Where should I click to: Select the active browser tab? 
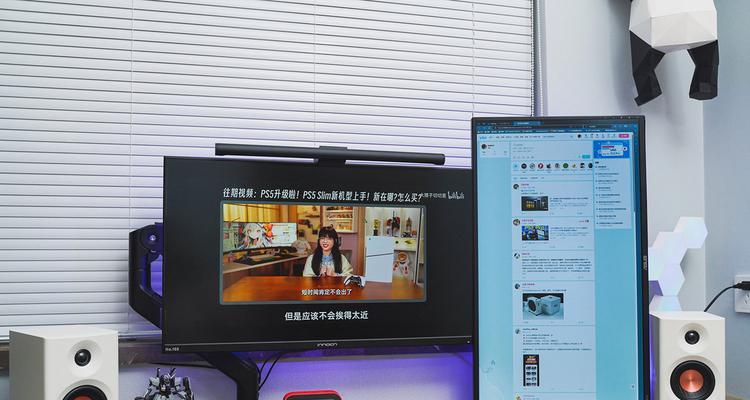[x=526, y=123]
